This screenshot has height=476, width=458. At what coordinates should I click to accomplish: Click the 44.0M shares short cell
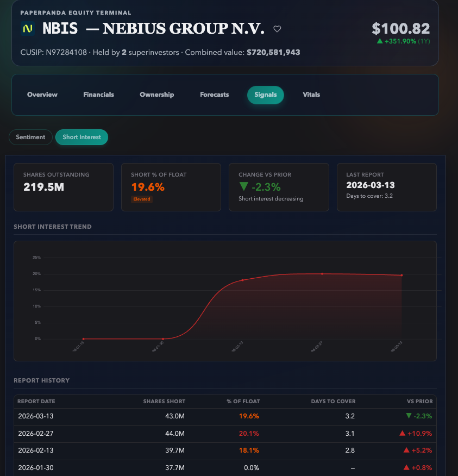pyautogui.click(x=175, y=434)
